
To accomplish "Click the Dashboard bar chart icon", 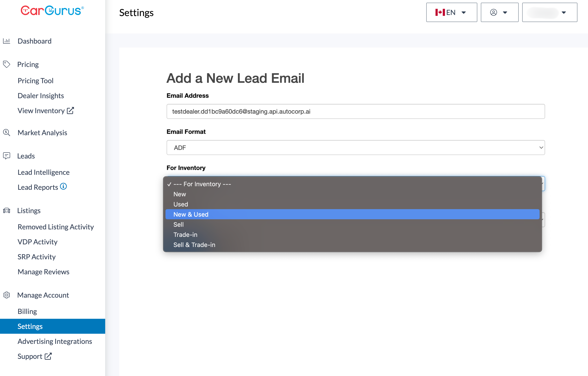I will pos(7,41).
